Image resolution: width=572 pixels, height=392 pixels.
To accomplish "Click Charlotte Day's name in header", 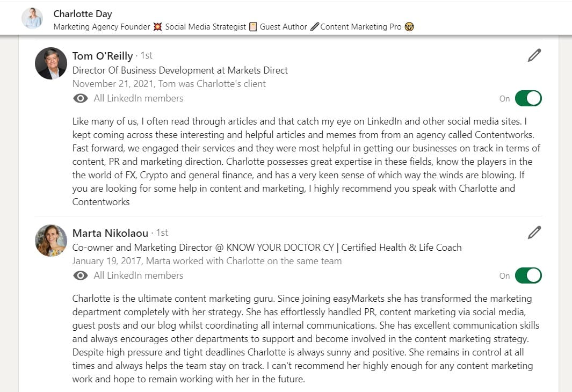I will (83, 14).
